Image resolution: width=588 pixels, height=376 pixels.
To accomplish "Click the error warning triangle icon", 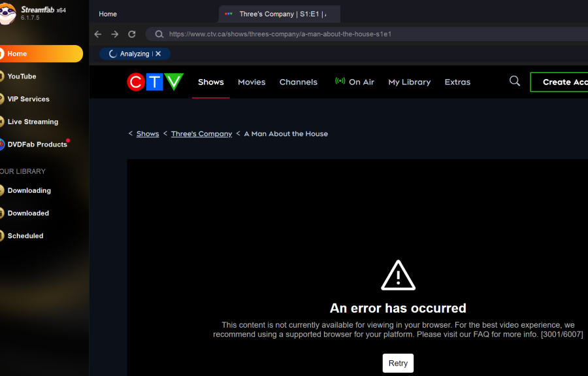I will [398, 275].
